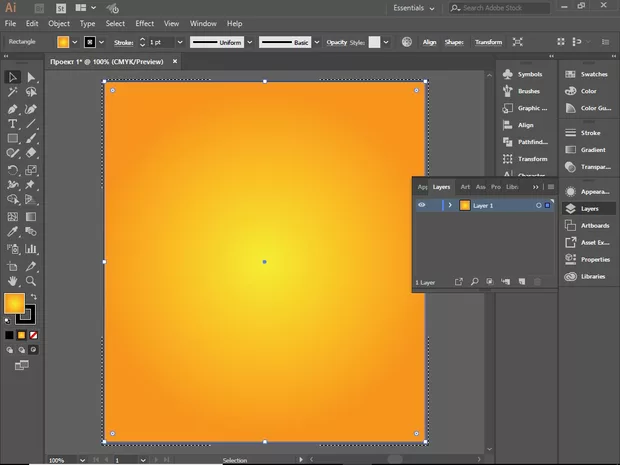Activate the Zoom tool
Viewport: 620px width, 465px height.
pyautogui.click(x=31, y=281)
